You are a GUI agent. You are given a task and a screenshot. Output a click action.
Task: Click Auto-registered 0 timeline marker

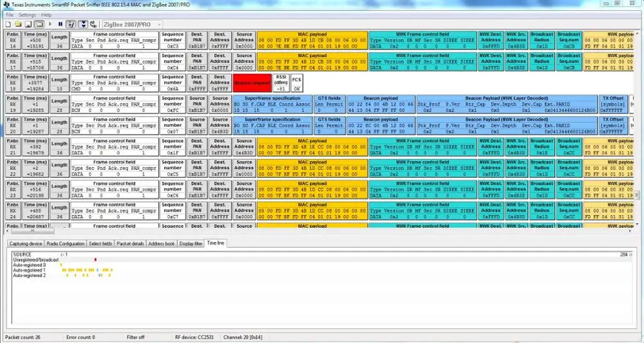point(61,265)
